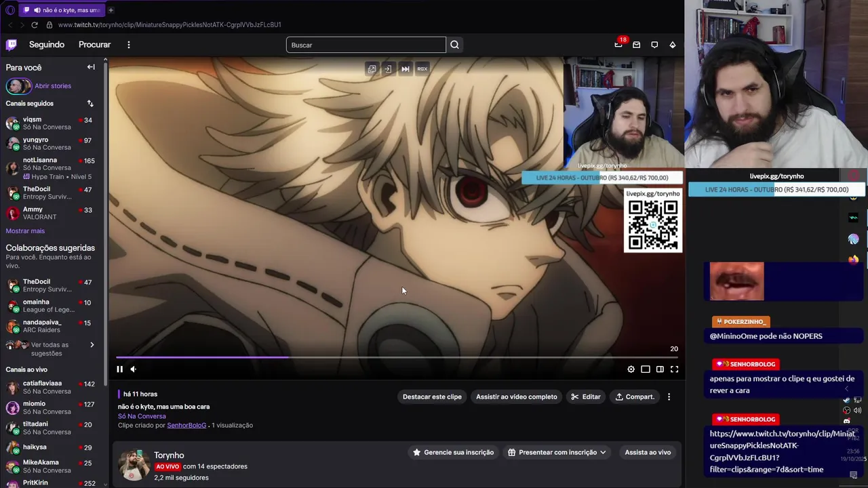Image resolution: width=868 pixels, height=488 pixels.
Task: Click the skip-forward overlay icon on video
Action: coord(406,69)
